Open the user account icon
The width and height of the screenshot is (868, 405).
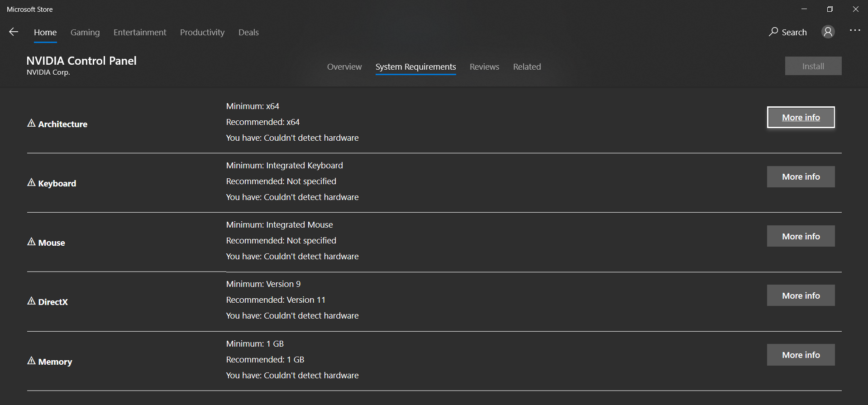pos(828,32)
